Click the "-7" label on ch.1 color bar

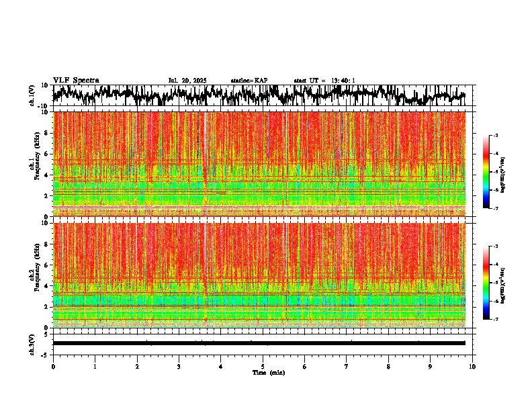coord(496,208)
